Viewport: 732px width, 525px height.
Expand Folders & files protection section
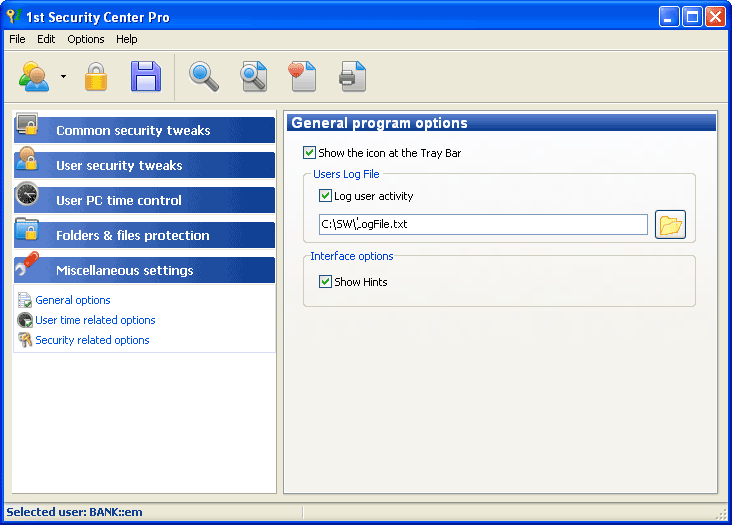click(144, 235)
